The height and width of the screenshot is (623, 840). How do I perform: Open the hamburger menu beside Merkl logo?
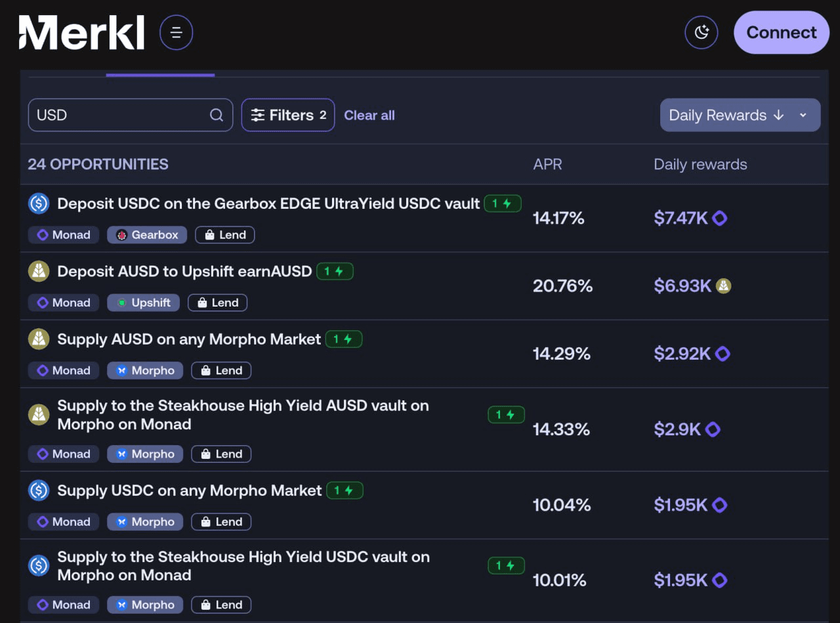(x=176, y=33)
